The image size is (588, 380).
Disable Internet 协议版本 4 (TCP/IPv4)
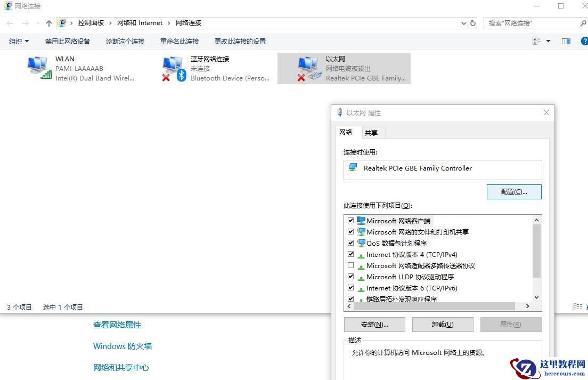[x=351, y=254]
